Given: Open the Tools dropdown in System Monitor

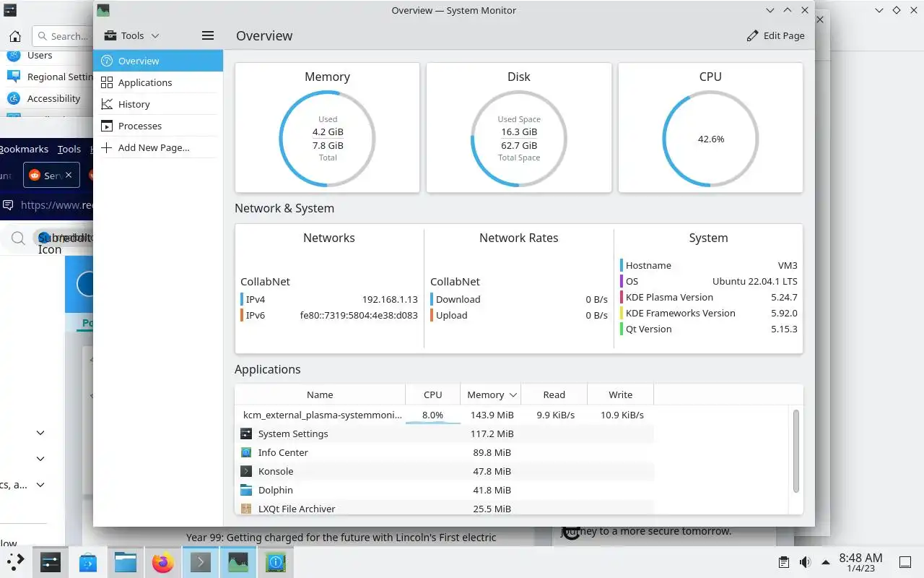Looking at the screenshot, I should point(131,35).
